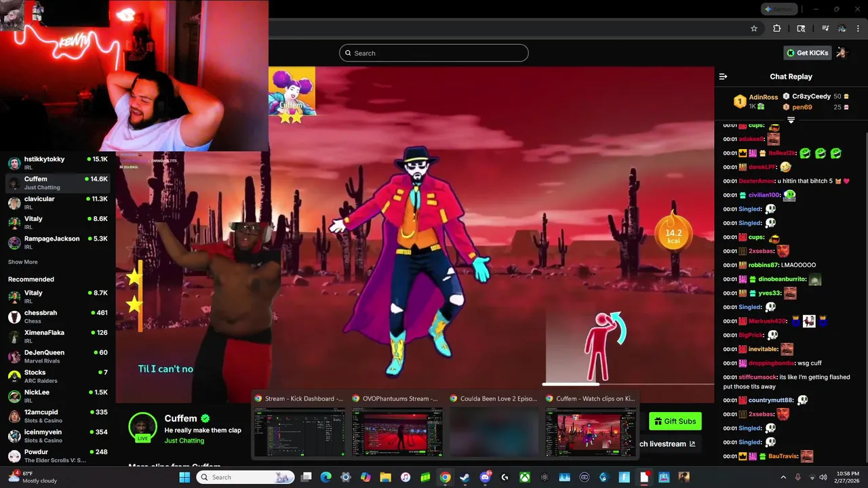
Task: Click the Get KICKs button
Action: pyautogui.click(x=808, y=53)
